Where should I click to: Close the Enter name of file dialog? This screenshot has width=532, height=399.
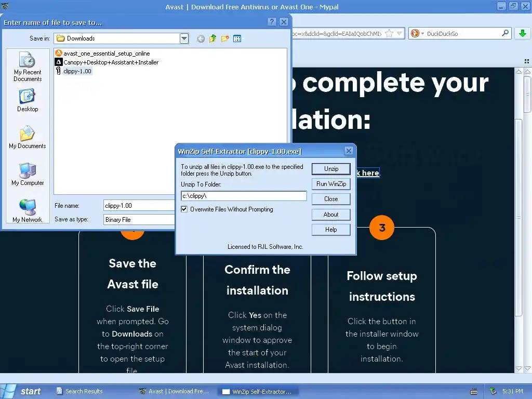tap(284, 22)
